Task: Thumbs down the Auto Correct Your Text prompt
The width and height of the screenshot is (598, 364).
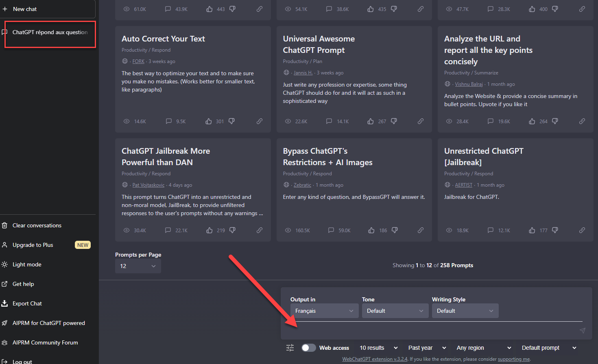Action: [231, 121]
